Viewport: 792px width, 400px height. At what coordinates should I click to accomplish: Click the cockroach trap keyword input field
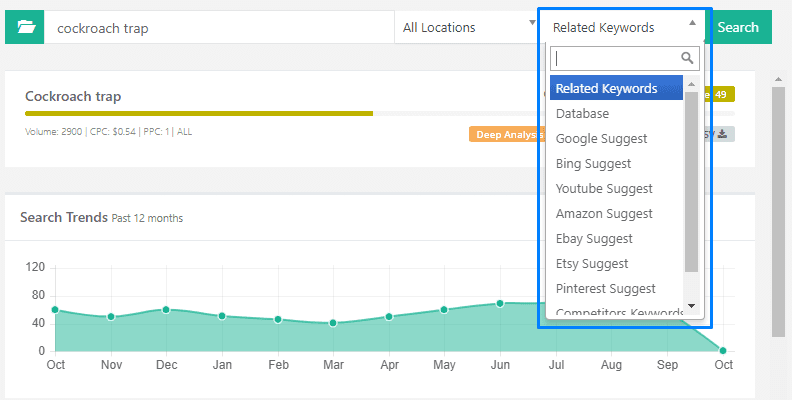pos(220,28)
